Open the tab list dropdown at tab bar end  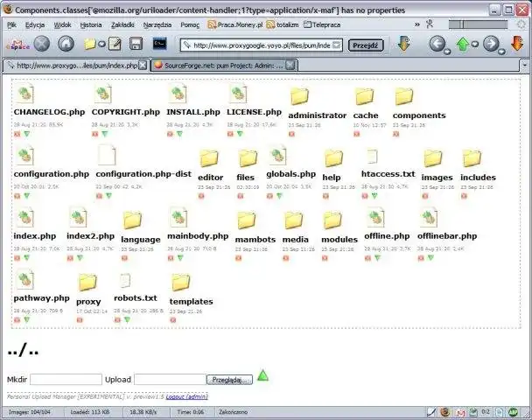524,65
